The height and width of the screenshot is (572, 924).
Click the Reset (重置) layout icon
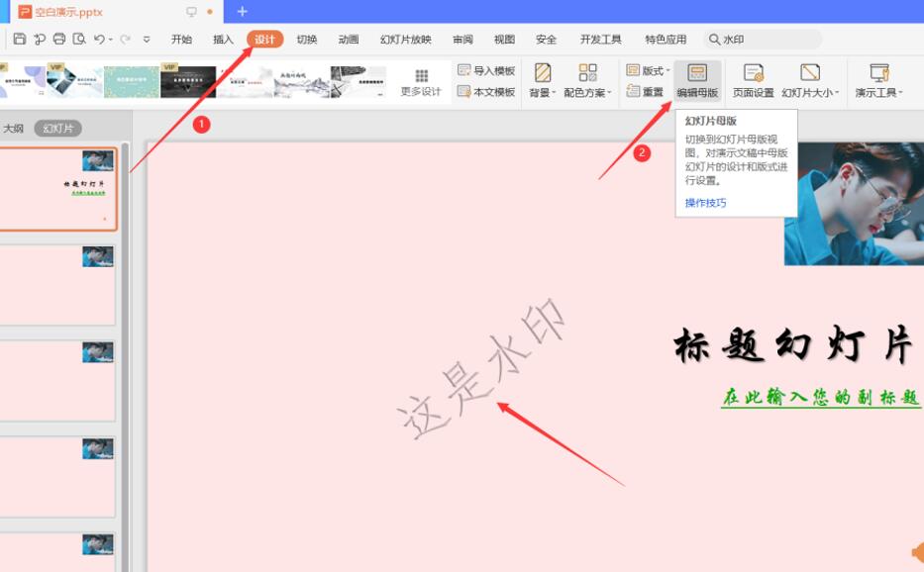pos(647,90)
